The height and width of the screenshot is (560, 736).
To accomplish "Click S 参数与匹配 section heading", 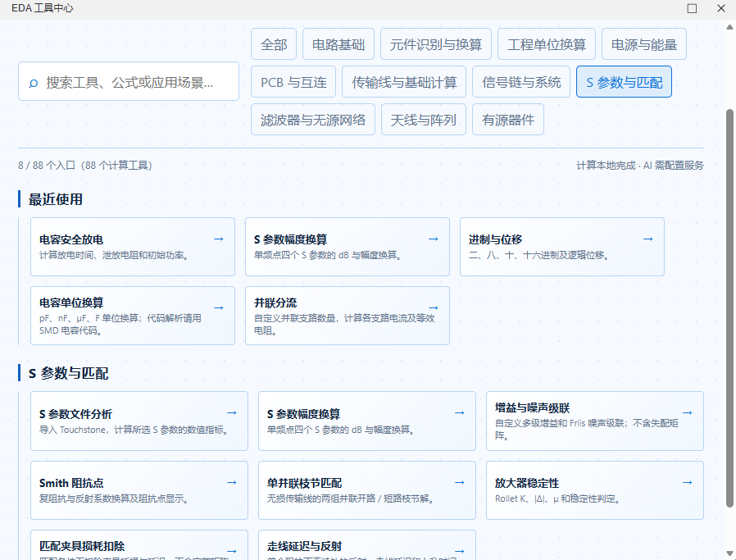I will tap(69, 373).
